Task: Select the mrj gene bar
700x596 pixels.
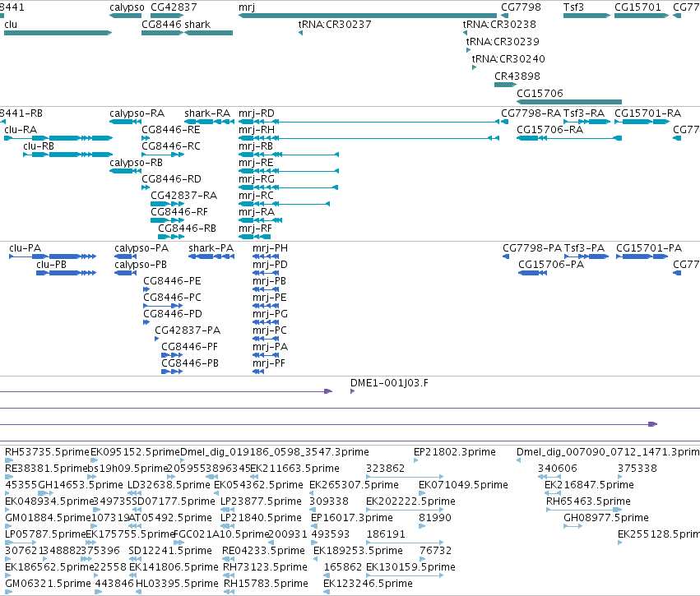Action: point(368,16)
